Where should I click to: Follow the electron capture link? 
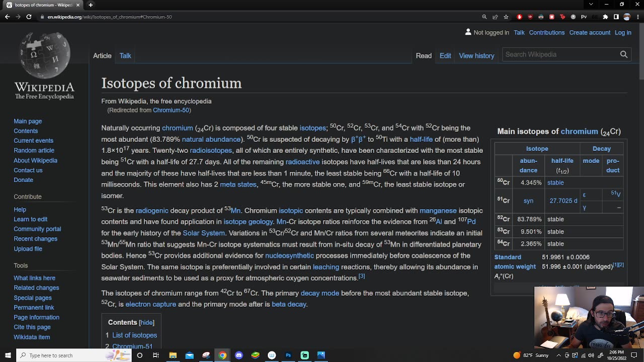click(x=151, y=304)
